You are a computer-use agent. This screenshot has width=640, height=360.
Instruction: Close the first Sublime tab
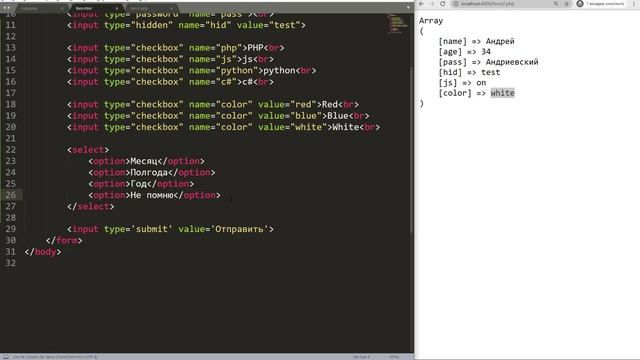pyautogui.click(x=62, y=8)
